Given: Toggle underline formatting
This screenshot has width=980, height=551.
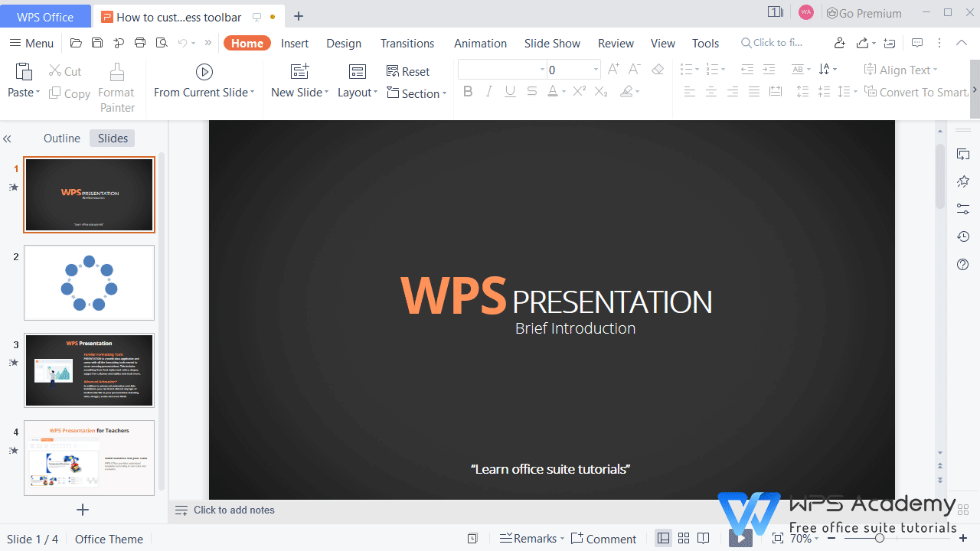Looking at the screenshot, I should tap(510, 91).
